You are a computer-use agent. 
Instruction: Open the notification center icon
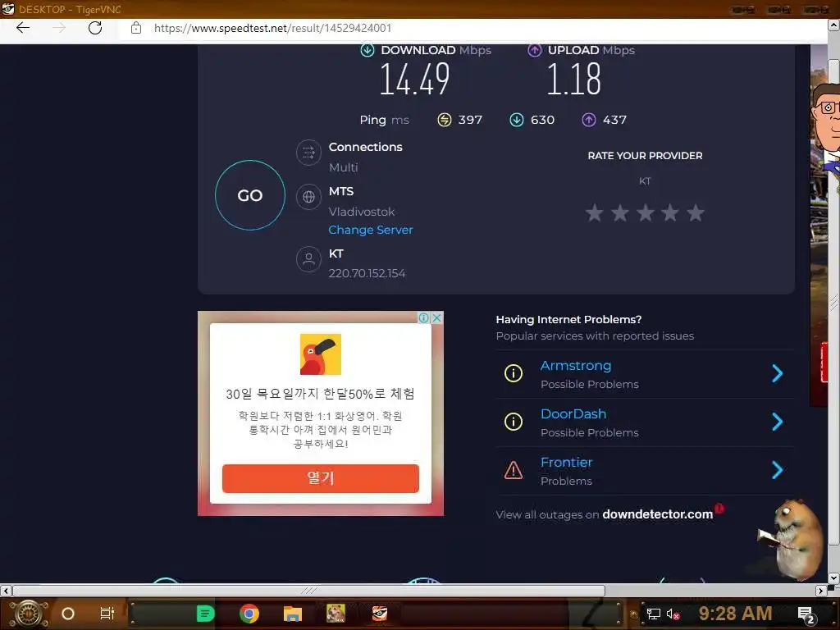[x=806, y=615]
